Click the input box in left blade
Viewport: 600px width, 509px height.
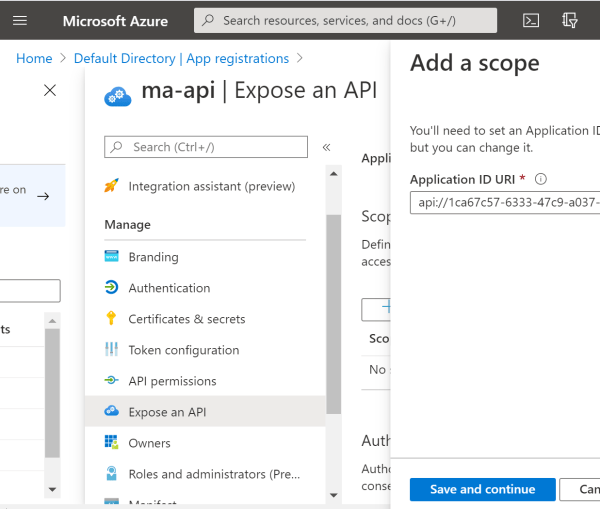30,290
